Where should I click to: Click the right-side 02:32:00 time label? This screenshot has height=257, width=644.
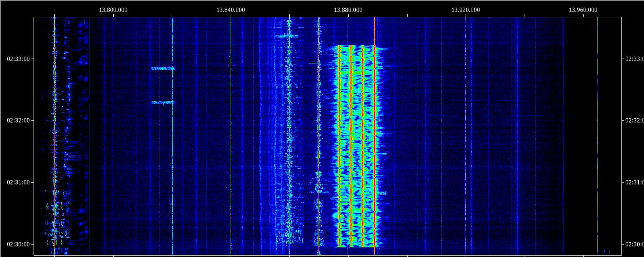pyautogui.click(x=635, y=120)
